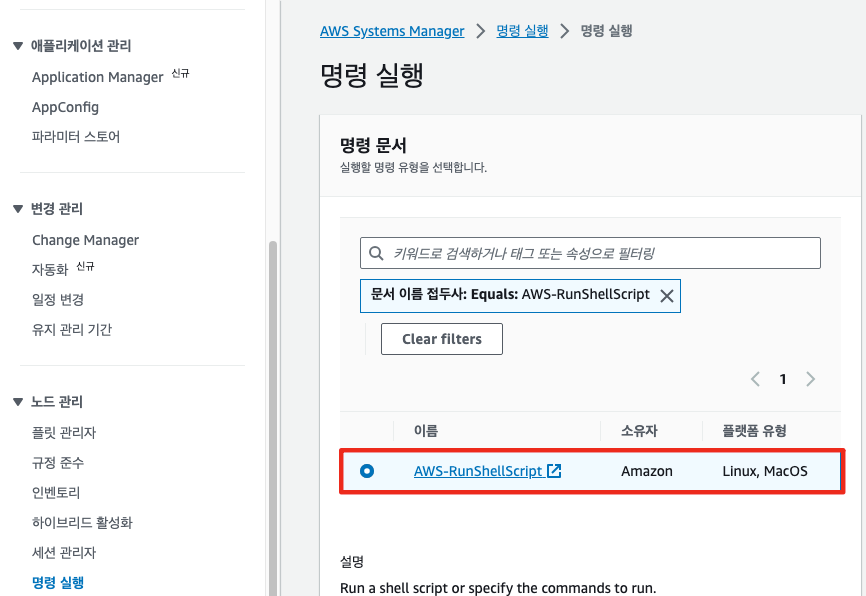Click the 이름 column header
The height and width of the screenshot is (596, 866).
(x=426, y=430)
